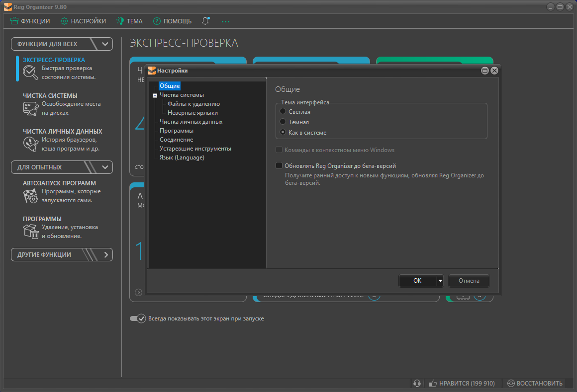Select Соединение in the settings tree
This screenshot has height=392, width=577.
(x=176, y=140)
